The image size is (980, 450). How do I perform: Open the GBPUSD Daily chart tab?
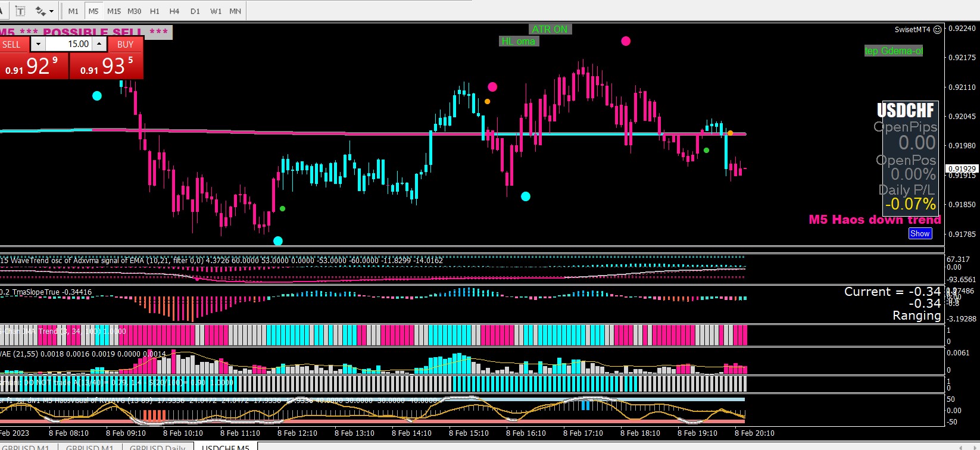tap(158, 446)
